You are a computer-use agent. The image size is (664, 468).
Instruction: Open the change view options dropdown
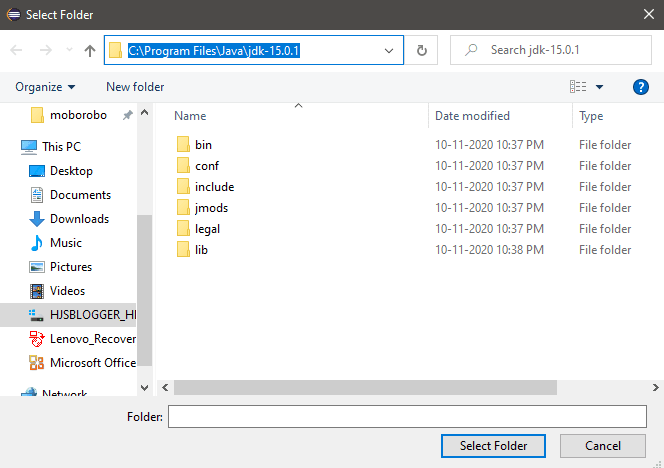599,87
